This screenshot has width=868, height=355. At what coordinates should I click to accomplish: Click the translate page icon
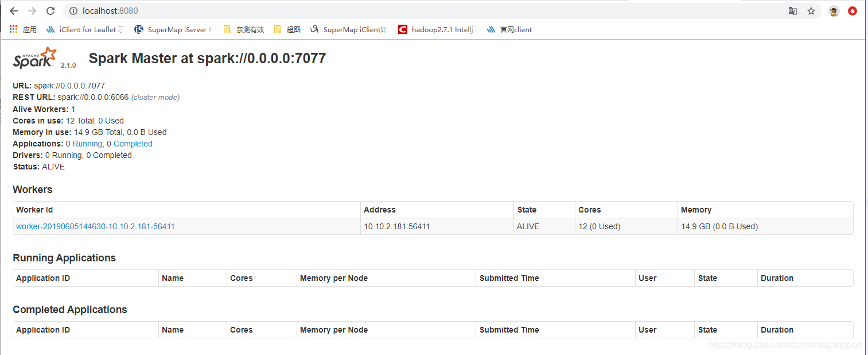pyautogui.click(x=793, y=11)
